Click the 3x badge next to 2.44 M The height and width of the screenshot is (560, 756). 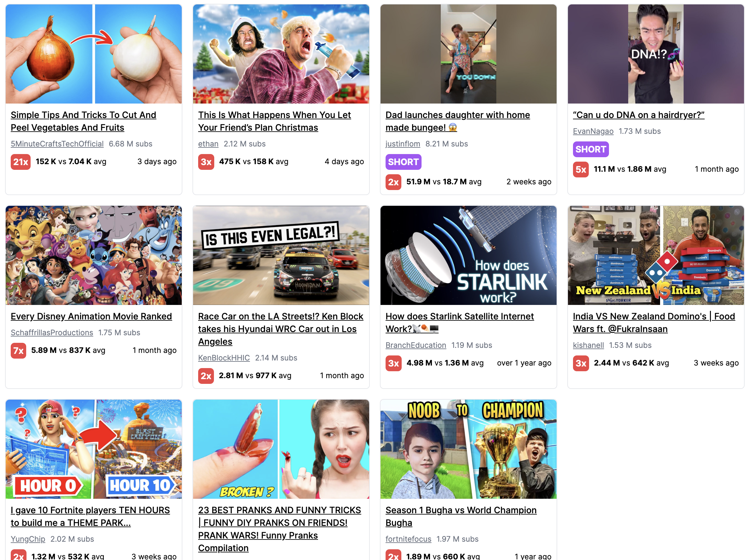[581, 363]
